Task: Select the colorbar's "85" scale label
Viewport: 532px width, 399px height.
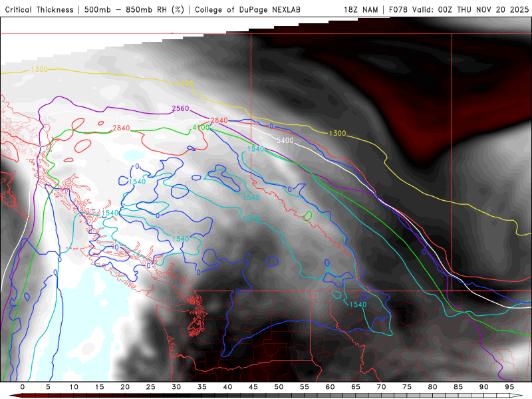Action: 458,387
